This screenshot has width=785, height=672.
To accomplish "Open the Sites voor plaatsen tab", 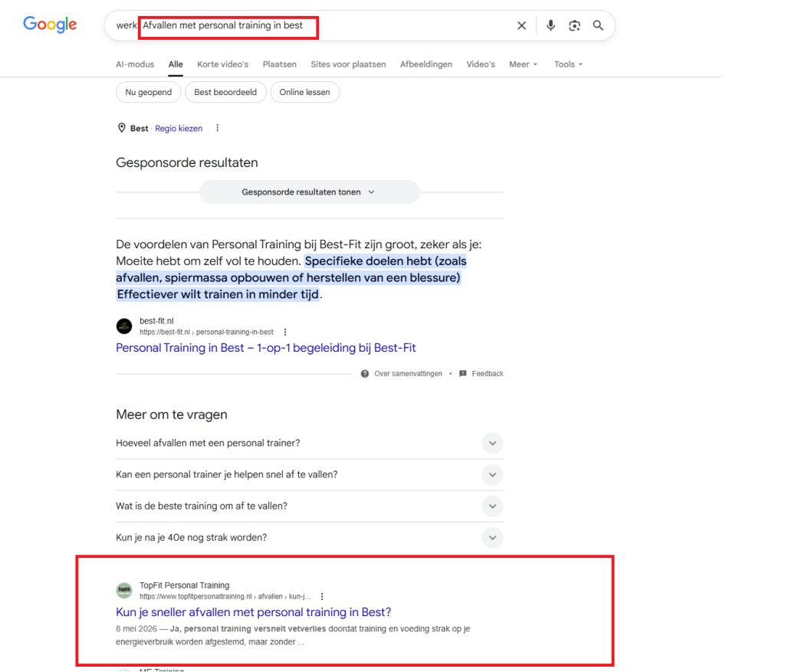I will pos(349,64).
